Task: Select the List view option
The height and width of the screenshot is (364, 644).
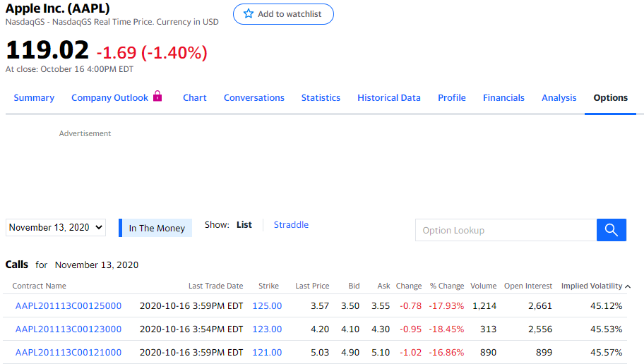Action: [x=244, y=225]
